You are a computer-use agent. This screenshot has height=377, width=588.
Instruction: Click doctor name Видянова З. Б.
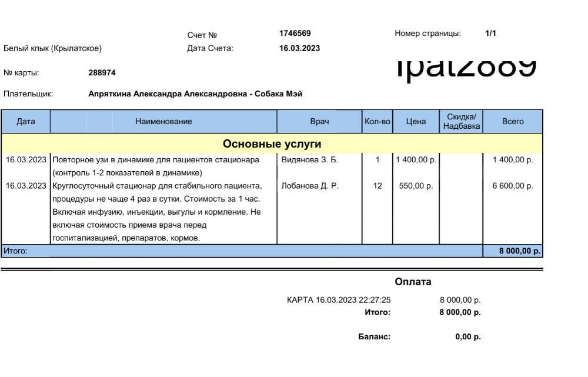coord(310,159)
